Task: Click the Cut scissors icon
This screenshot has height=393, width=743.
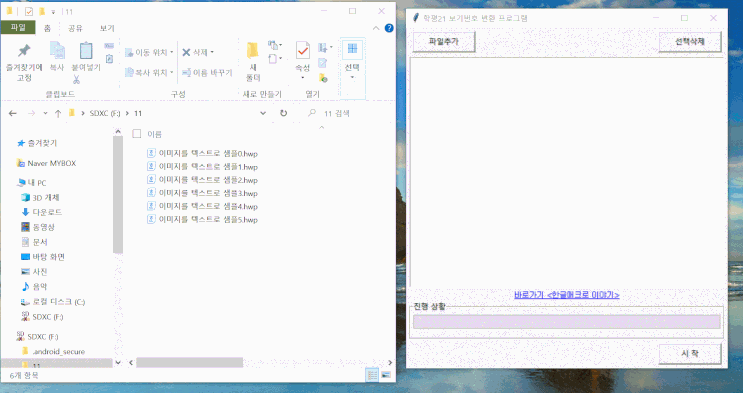Action: pos(76,80)
